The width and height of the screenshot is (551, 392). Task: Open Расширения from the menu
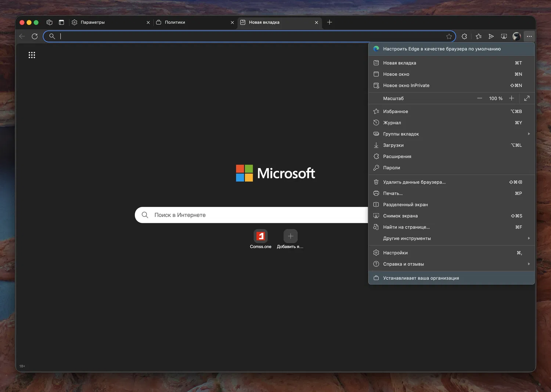point(451,156)
